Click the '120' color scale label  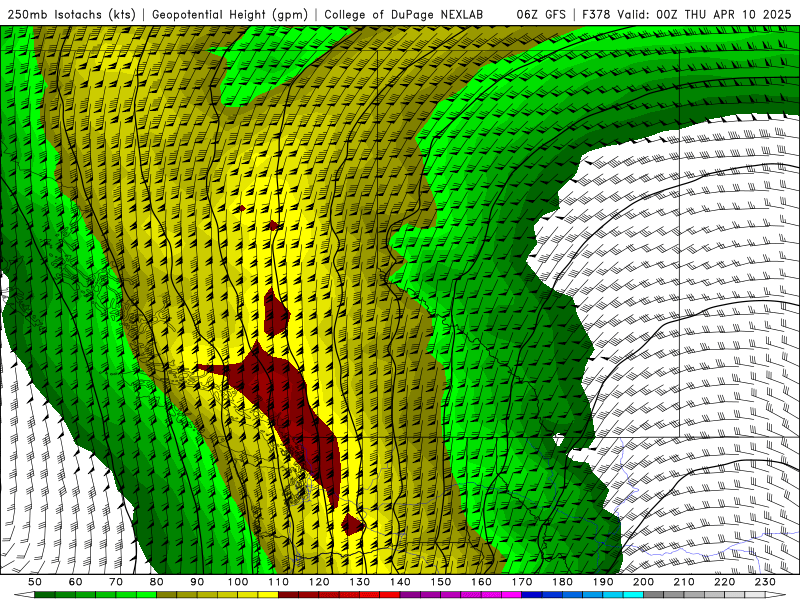click(x=319, y=582)
